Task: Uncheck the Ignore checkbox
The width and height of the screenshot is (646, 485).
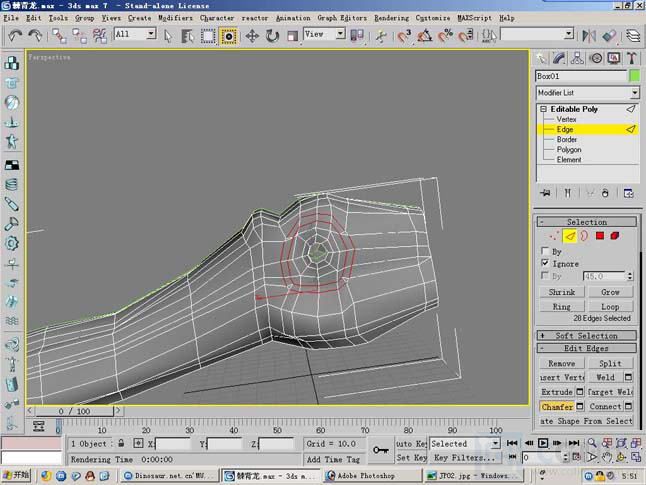Action: 545,262
